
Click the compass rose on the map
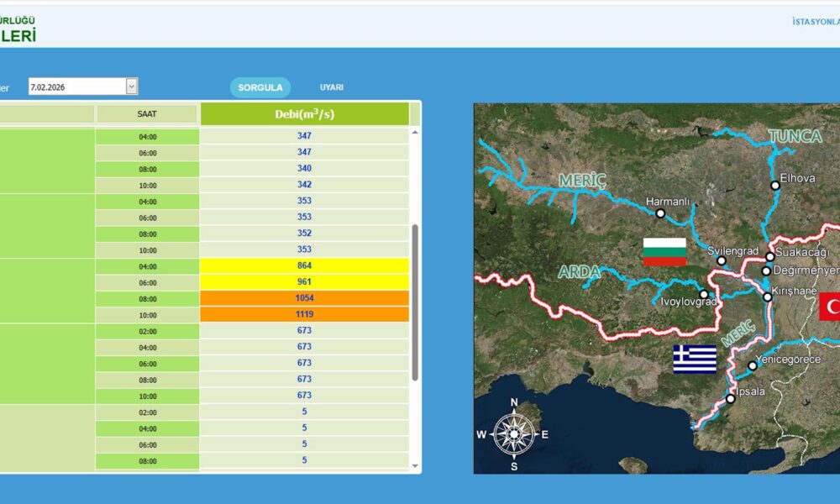513,433
